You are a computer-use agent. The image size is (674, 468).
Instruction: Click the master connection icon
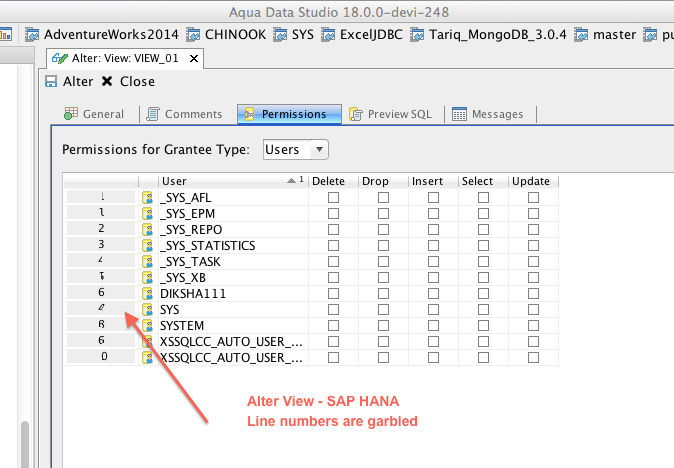point(581,35)
